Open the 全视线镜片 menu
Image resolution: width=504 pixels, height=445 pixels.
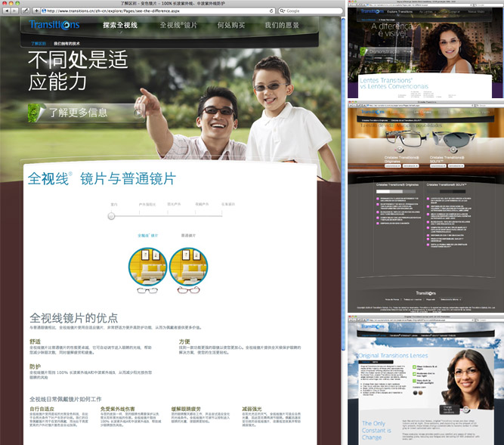pos(178,25)
